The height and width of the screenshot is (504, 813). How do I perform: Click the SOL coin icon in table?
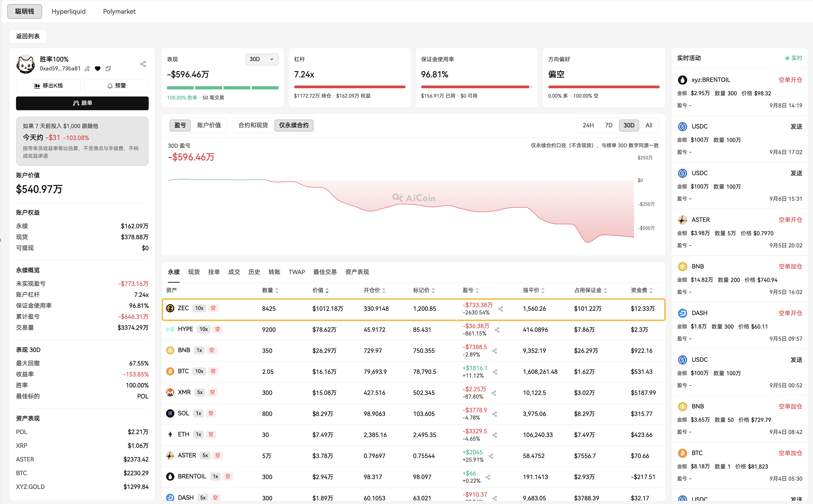170,413
